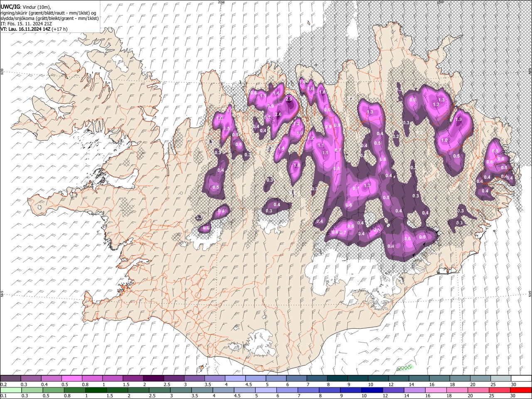Click the 1.9 precipitation value in the east

pyautogui.click(x=458, y=119)
